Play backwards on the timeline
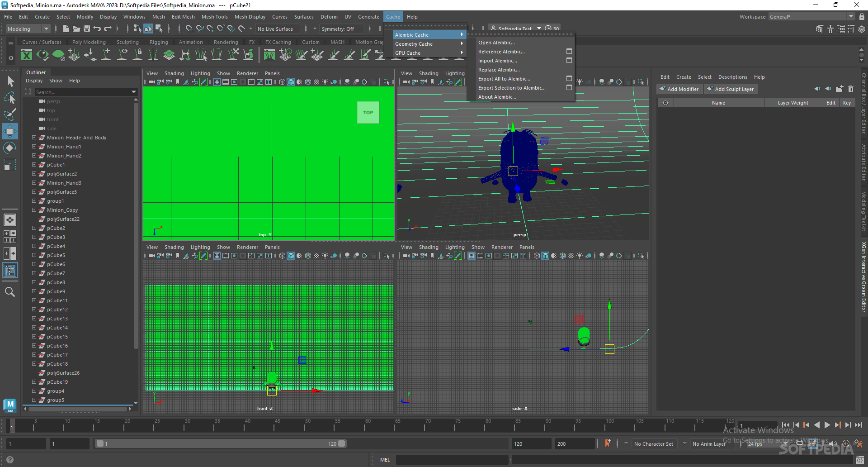The height and width of the screenshot is (467, 868). [817, 425]
